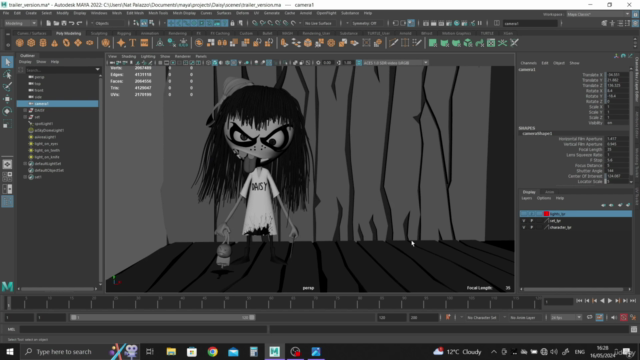Viewport: 640px width, 360px height.
Task: Create a polygon torus from the shelf
Action: click(x=66, y=43)
